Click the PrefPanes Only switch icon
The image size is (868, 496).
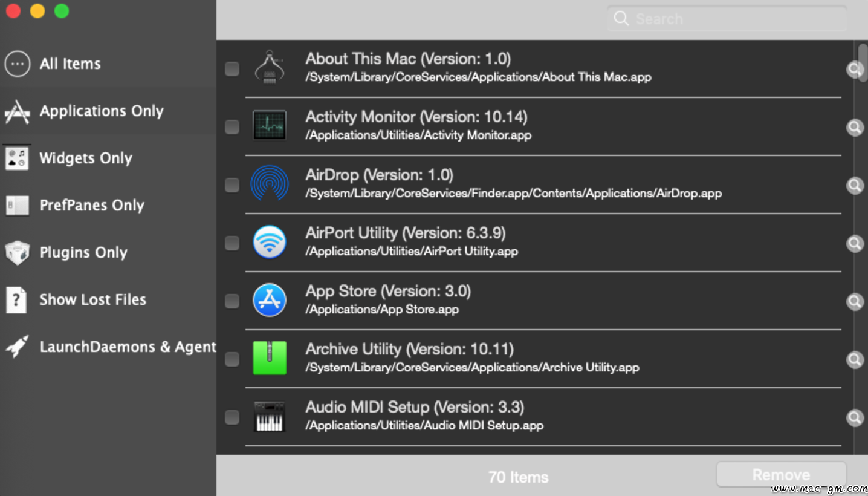pyautogui.click(x=17, y=206)
